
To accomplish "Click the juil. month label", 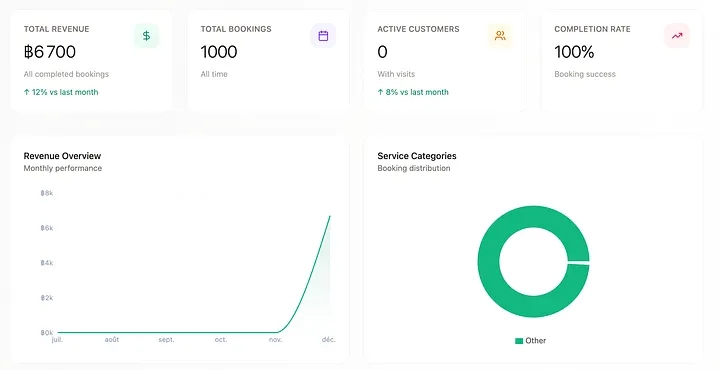I will pyautogui.click(x=57, y=340).
